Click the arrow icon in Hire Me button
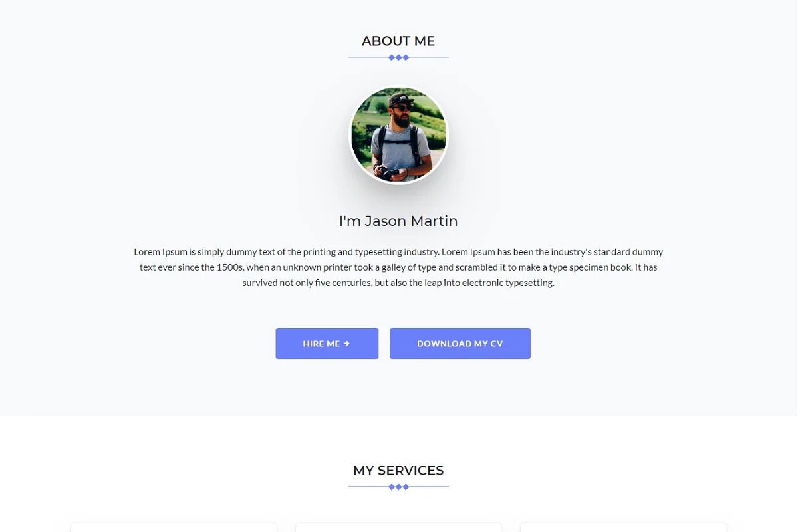798x532 pixels. (x=346, y=344)
